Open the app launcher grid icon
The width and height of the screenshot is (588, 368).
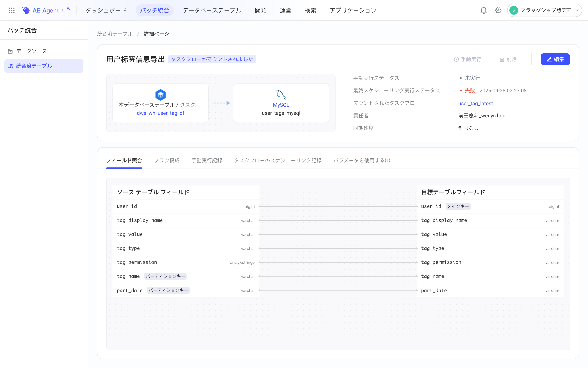coord(12,10)
